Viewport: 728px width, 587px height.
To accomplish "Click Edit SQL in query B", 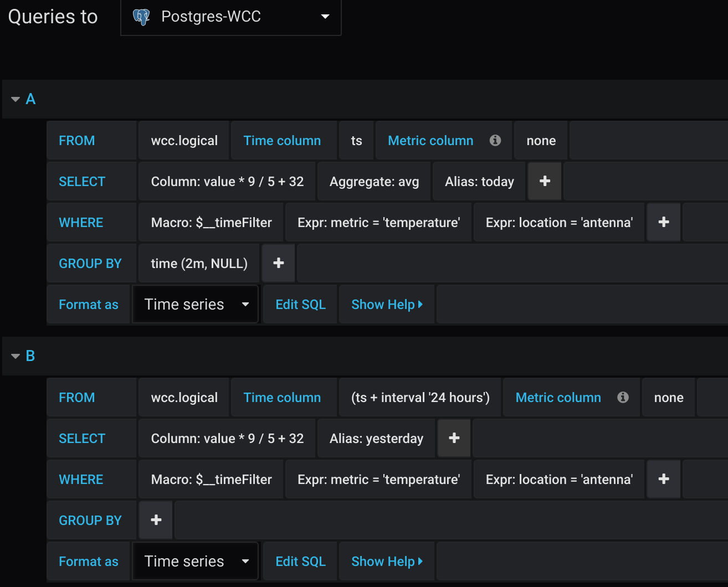I will pyautogui.click(x=300, y=561).
